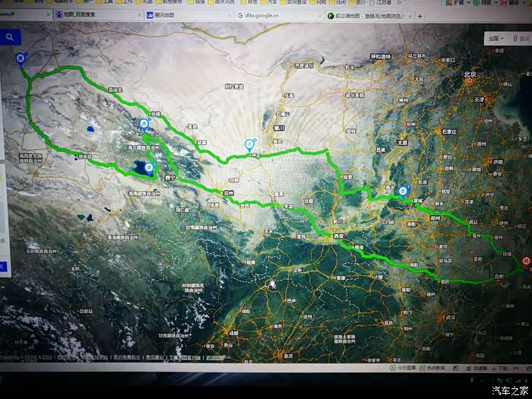Click the red destination marker

526,261
